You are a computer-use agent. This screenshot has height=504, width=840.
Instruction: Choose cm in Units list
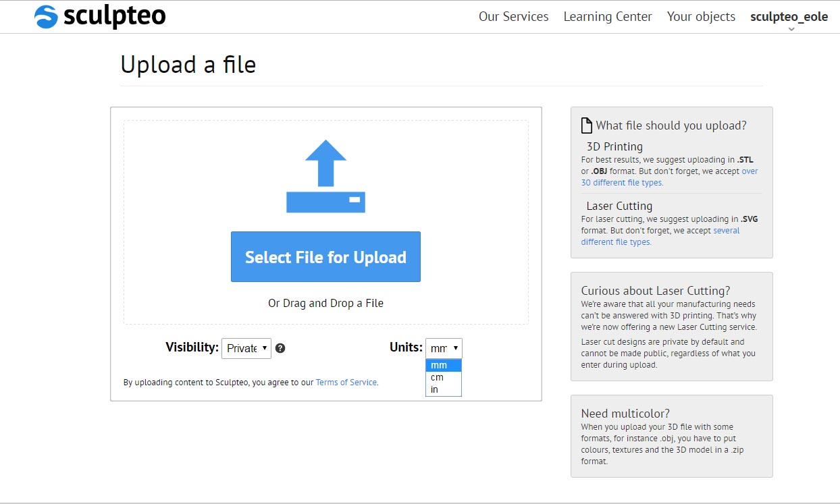[x=444, y=378]
